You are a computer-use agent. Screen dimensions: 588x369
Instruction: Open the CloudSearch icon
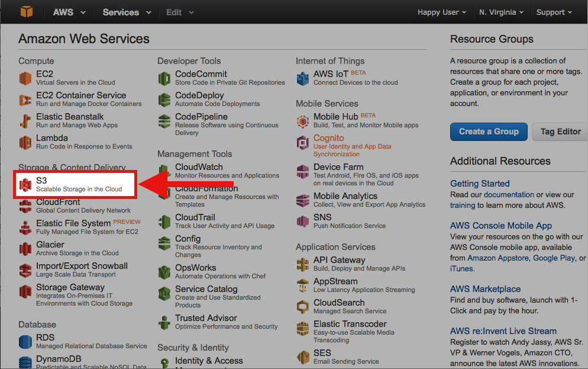coord(303,307)
